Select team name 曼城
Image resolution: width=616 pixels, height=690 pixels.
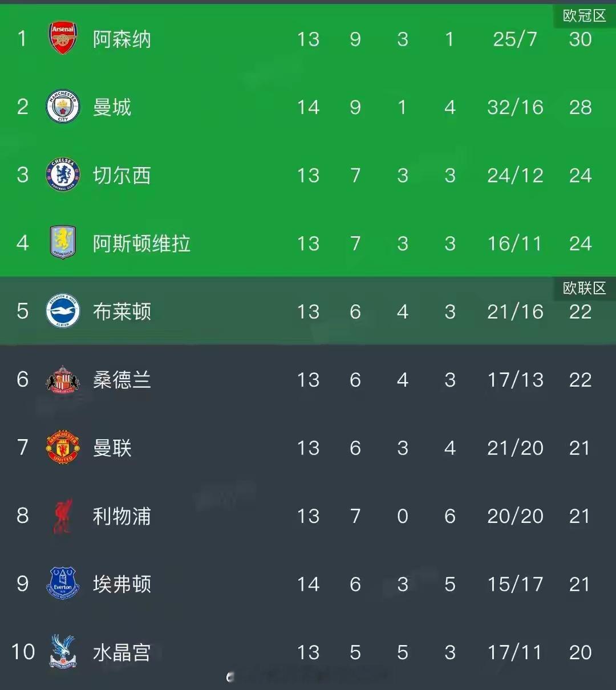tap(112, 107)
